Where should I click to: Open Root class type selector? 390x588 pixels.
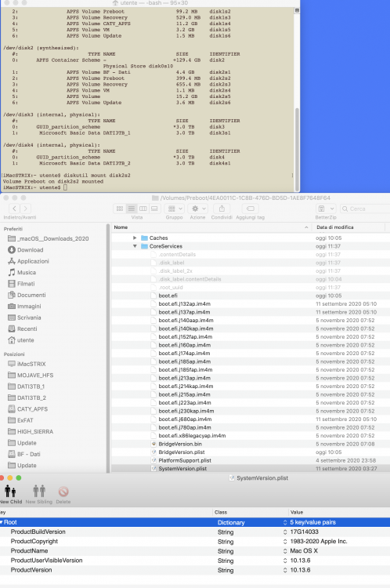pos(285,522)
